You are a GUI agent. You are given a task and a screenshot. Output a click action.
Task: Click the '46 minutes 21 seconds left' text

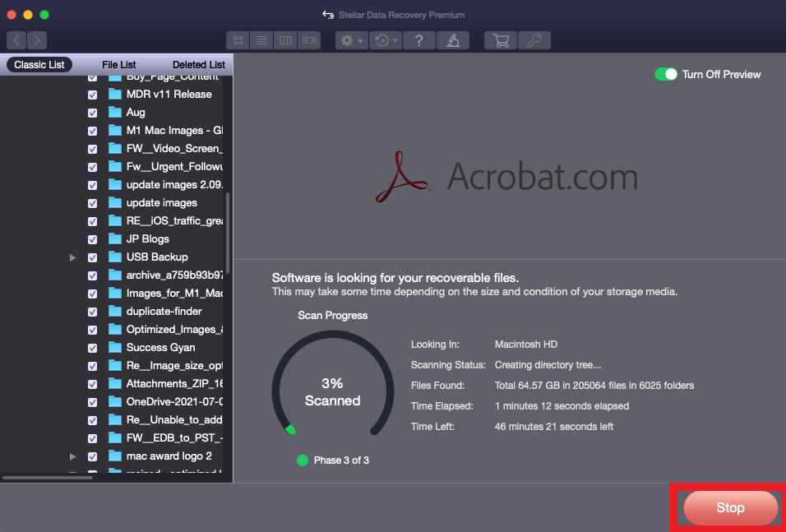[554, 427]
